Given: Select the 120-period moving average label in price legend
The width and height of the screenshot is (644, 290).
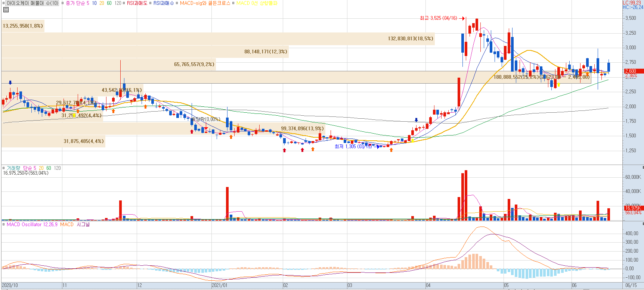Looking at the screenshot, I should click(118, 3).
